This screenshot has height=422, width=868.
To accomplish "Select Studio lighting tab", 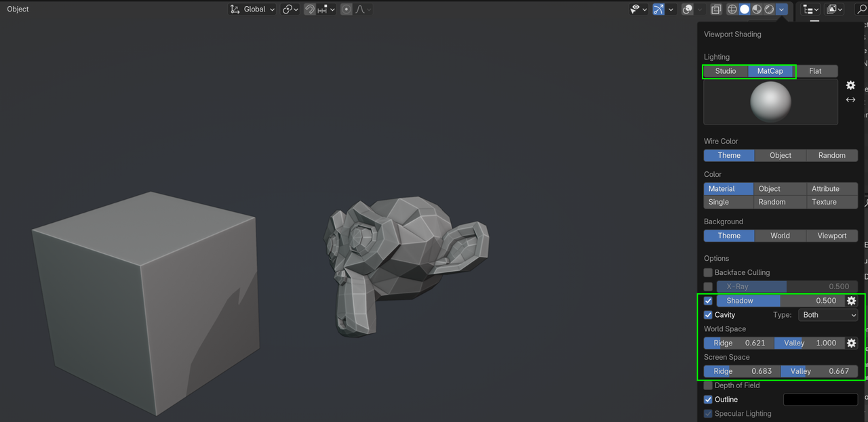I will (x=726, y=71).
